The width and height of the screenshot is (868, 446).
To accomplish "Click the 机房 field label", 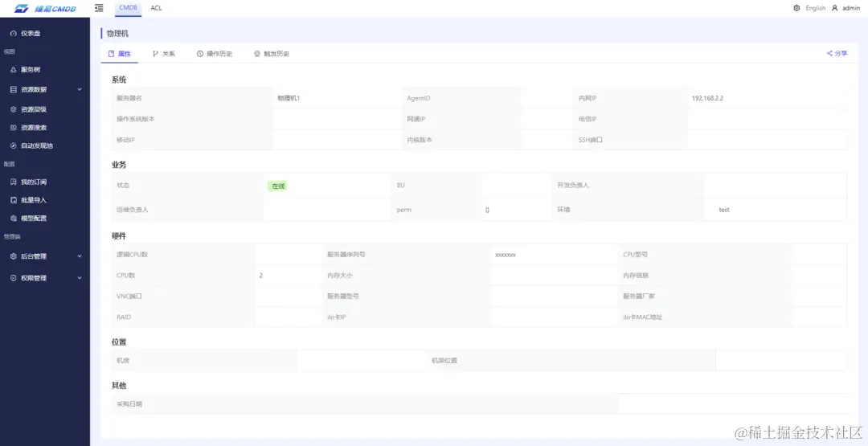I will 123,360.
